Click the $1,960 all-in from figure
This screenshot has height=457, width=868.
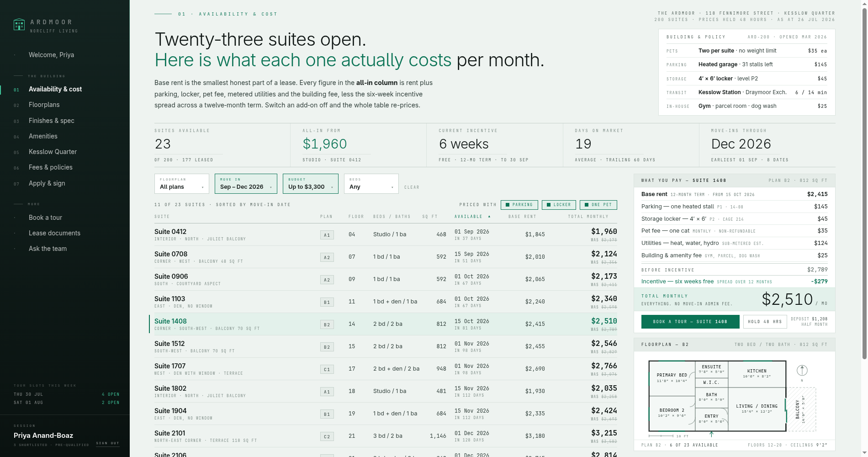(x=325, y=144)
